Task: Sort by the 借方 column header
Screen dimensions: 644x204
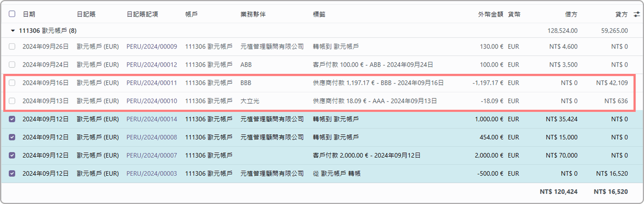Action: (x=571, y=14)
